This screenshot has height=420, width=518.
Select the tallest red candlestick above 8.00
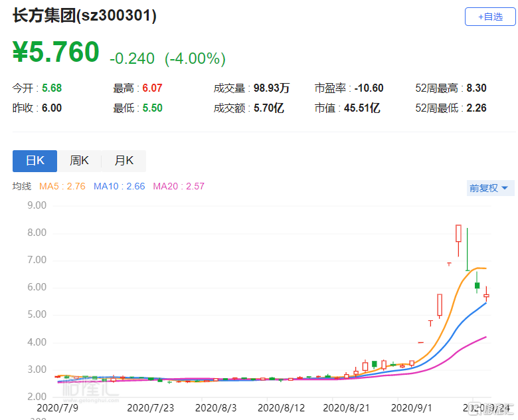click(458, 233)
